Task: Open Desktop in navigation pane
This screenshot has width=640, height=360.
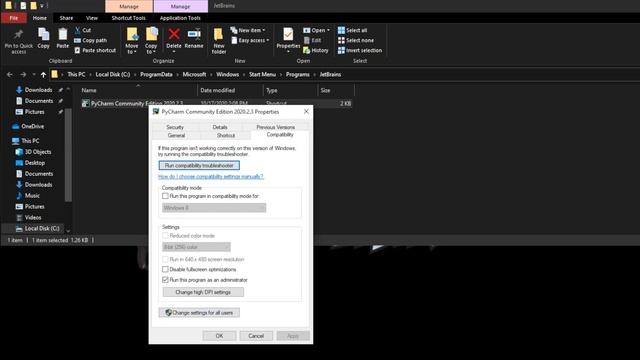Action: 30,163
